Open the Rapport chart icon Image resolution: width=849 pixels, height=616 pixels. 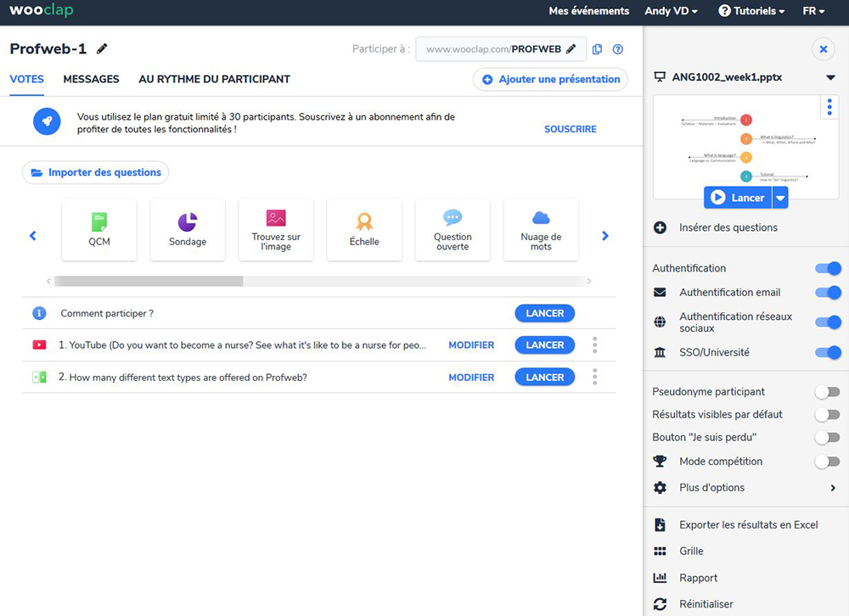[660, 578]
